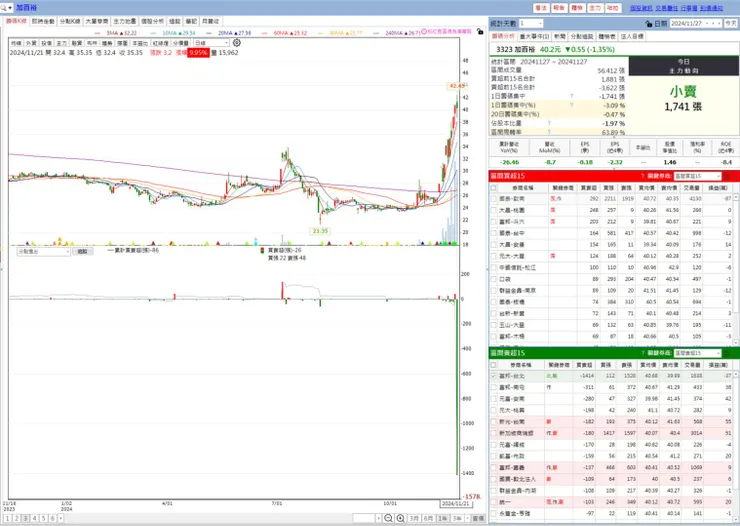Check the 新加坡商瑞銀 seller row checkbox

[x=494, y=433]
